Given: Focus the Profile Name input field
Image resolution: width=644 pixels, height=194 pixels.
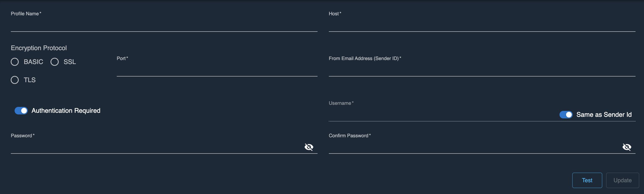Looking at the screenshot, I should click(164, 25).
